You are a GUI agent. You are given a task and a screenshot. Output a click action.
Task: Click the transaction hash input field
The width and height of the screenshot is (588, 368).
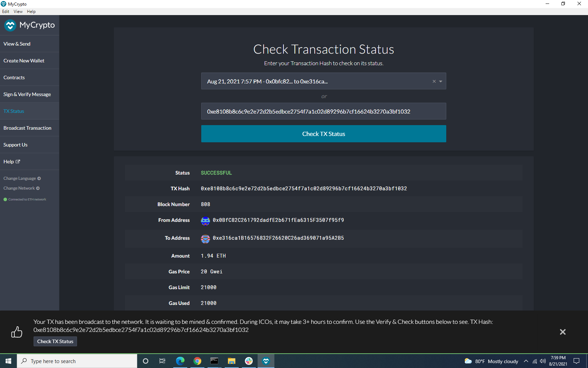[323, 111]
